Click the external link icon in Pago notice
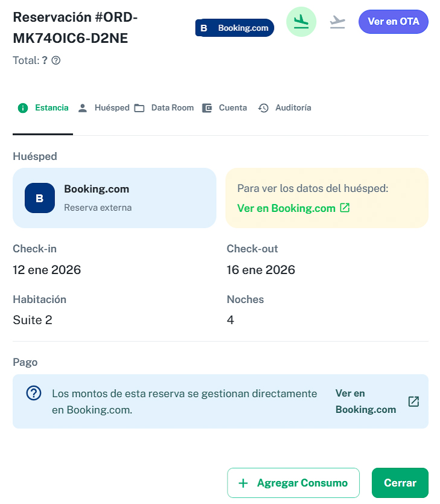Image resolution: width=440 pixels, height=504 pixels. click(413, 401)
